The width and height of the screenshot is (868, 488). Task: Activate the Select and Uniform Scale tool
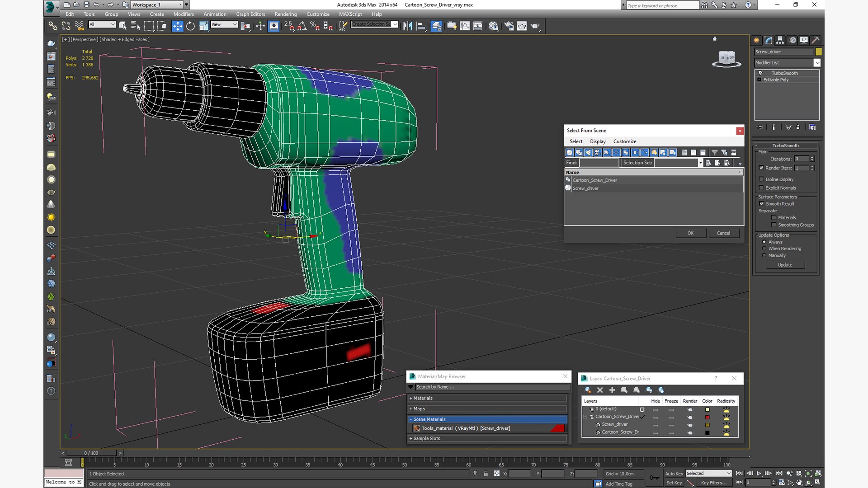click(203, 26)
